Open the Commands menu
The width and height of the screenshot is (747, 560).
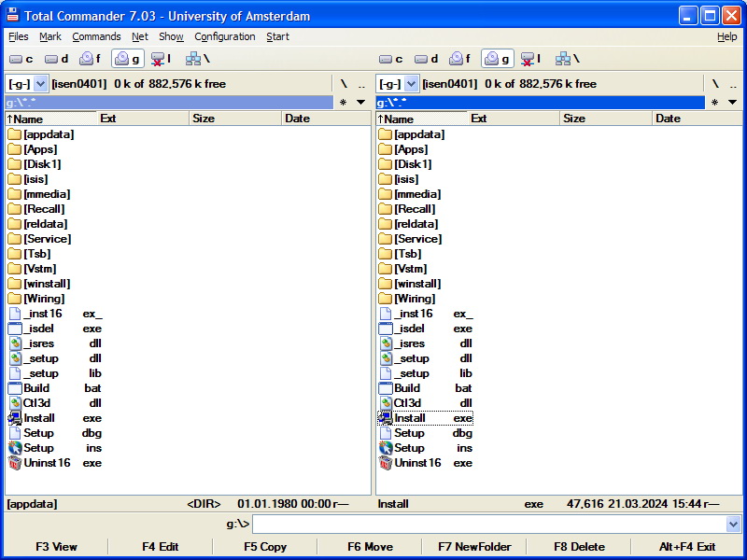coord(96,36)
